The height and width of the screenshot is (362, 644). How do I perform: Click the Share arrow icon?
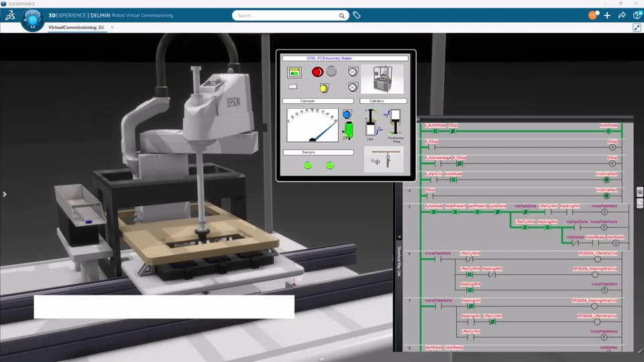tap(622, 15)
